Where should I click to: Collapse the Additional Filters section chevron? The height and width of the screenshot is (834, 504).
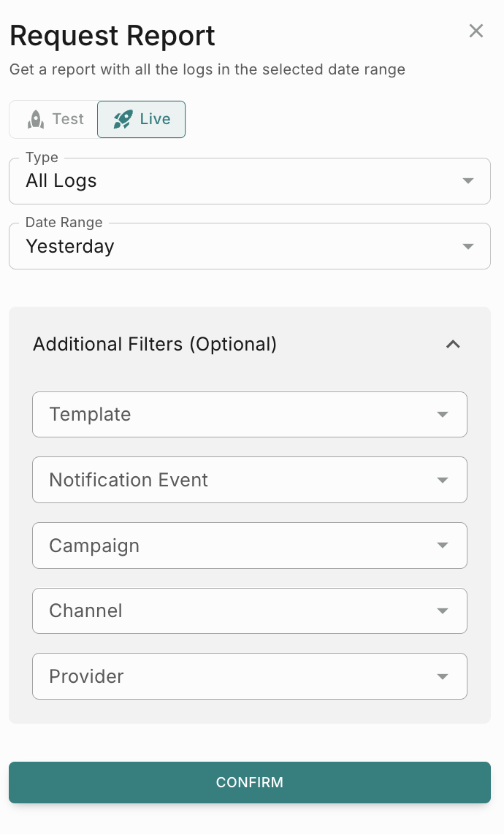(x=453, y=344)
